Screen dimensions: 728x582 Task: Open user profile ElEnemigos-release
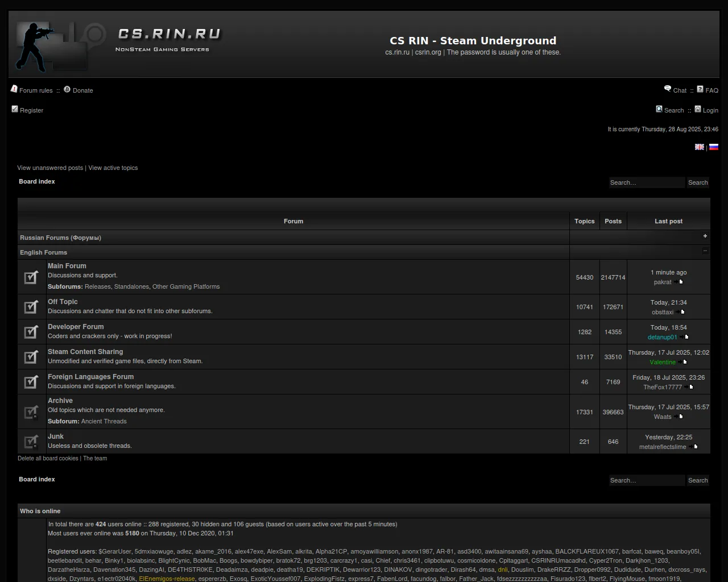coord(167,579)
